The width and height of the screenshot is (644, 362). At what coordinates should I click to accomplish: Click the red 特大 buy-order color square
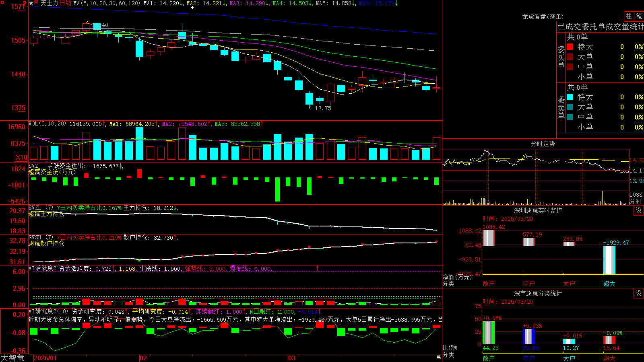(x=570, y=47)
